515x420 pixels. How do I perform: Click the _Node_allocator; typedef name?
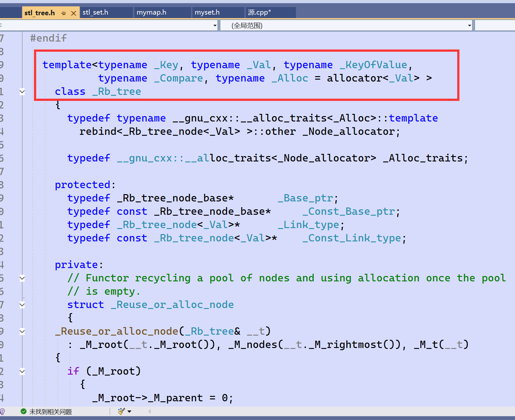click(x=351, y=131)
